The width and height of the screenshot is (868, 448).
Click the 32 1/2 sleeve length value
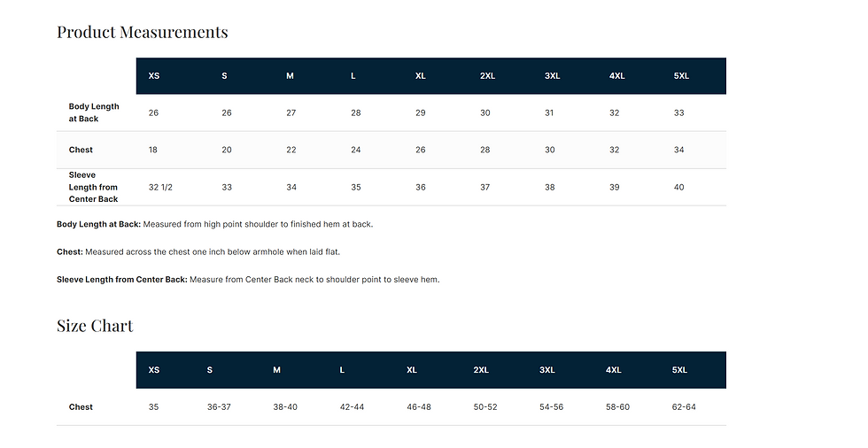pos(160,188)
